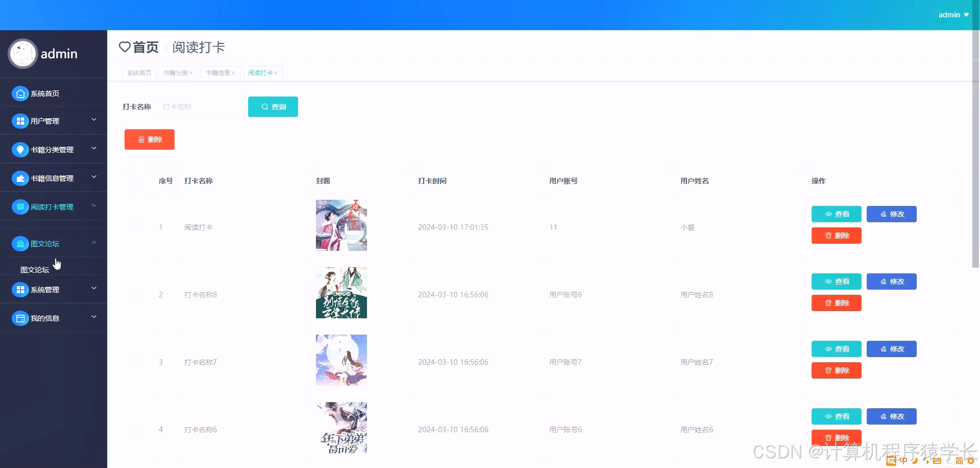Switch to the 系统首页 tab
Viewport: 980px width, 468px height.
coord(139,73)
